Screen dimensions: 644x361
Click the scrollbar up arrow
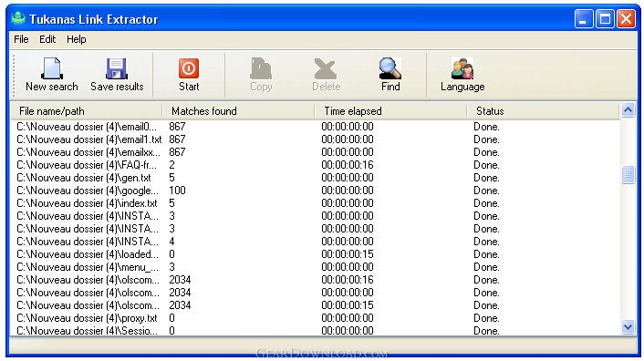[628, 110]
